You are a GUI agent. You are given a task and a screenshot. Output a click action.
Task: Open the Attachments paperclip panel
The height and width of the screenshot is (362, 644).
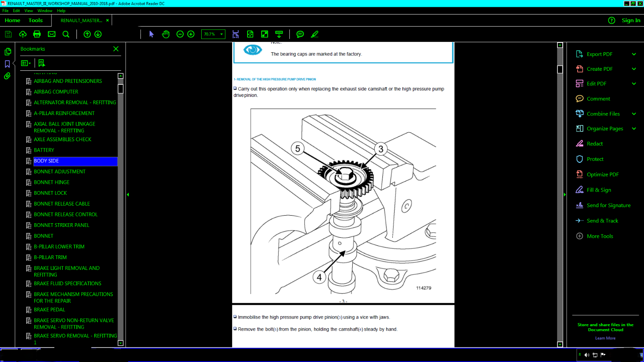pos(7,76)
